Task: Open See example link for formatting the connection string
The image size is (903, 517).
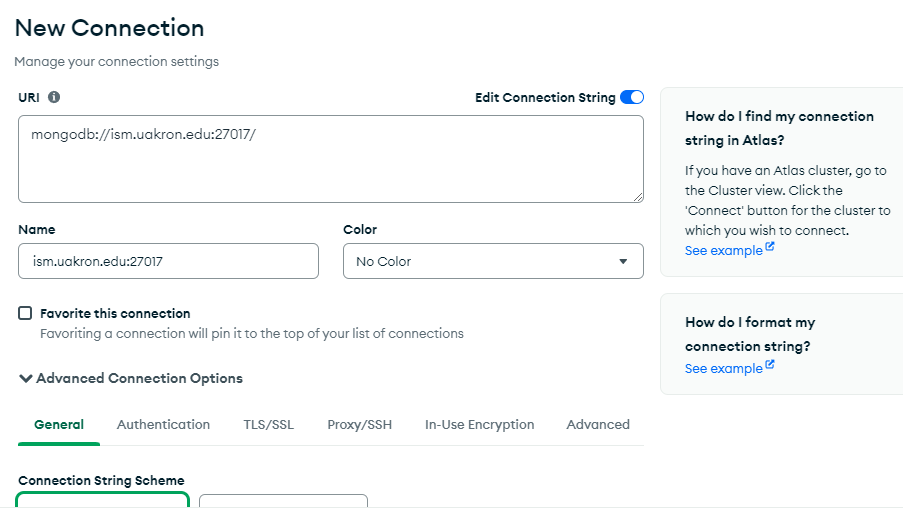Action: (723, 368)
